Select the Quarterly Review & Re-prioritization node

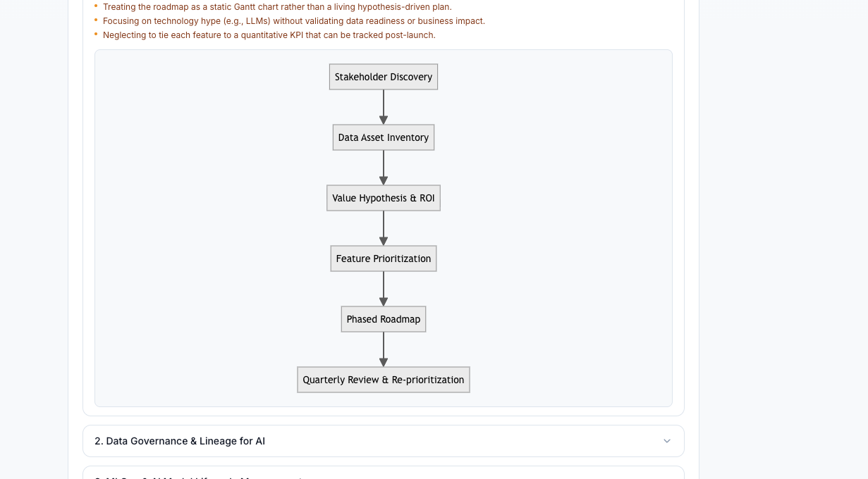(384, 380)
